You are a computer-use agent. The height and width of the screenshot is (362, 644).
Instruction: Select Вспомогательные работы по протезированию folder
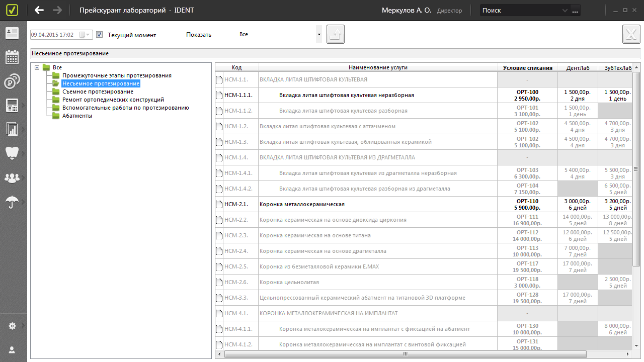(x=125, y=108)
